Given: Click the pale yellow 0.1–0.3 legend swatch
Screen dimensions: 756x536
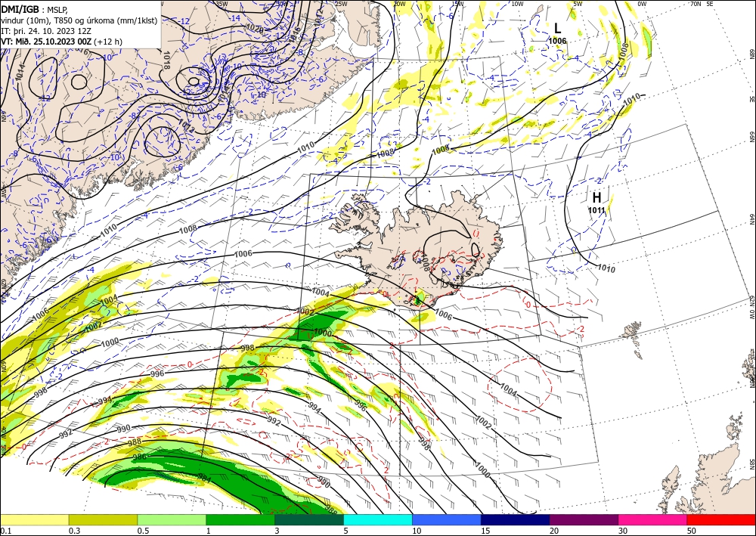Looking at the screenshot, I should 34,519.
